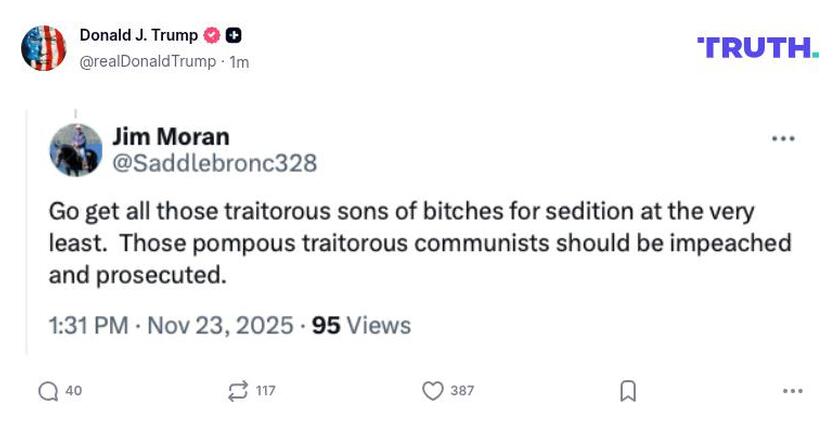The width and height of the screenshot is (840, 424).
Task: Click the ReTruth arrows icon
Action: pyautogui.click(x=239, y=390)
